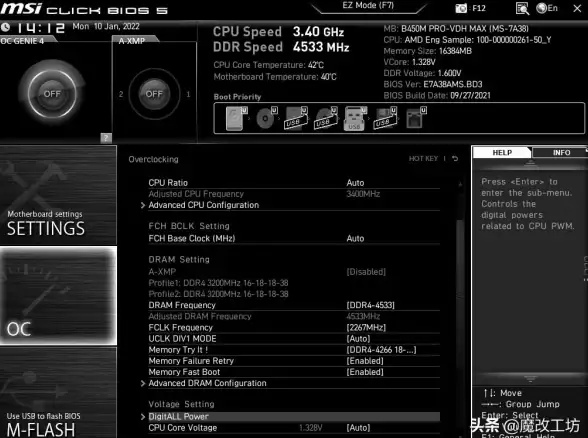Open the SETTINGS motherboard settings panel
The image size is (588, 438).
(58, 195)
